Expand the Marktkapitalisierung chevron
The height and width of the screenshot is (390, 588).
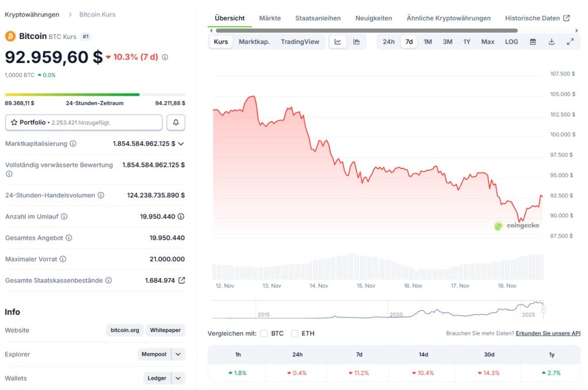tap(181, 143)
